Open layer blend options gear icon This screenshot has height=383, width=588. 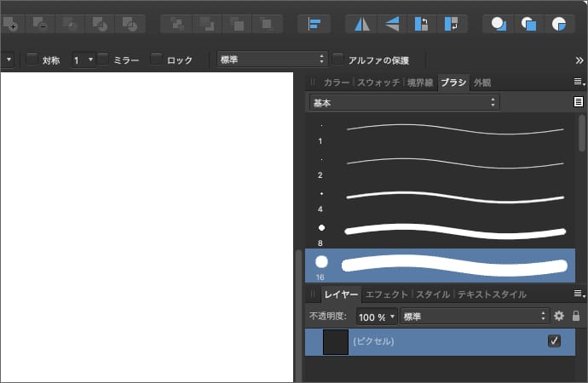[x=559, y=316]
